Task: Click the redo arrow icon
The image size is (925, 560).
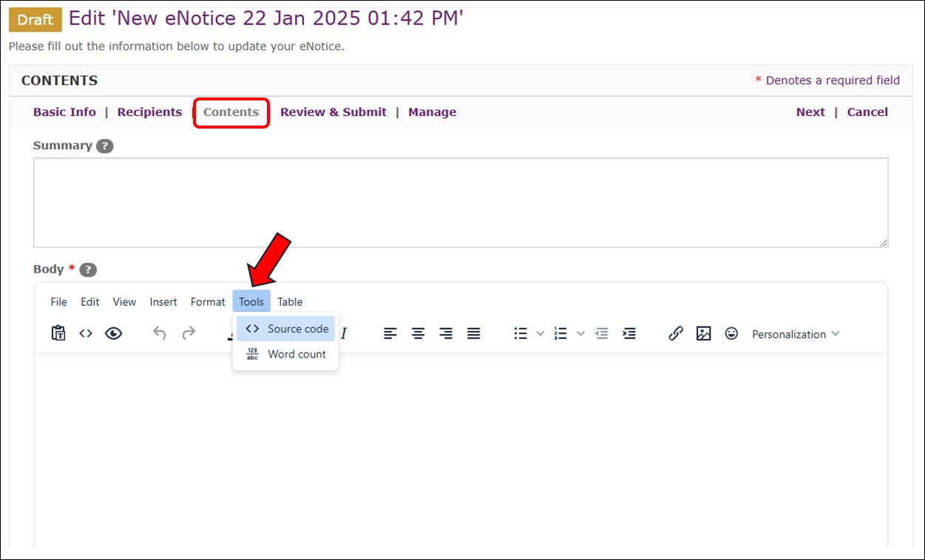Action: click(189, 333)
